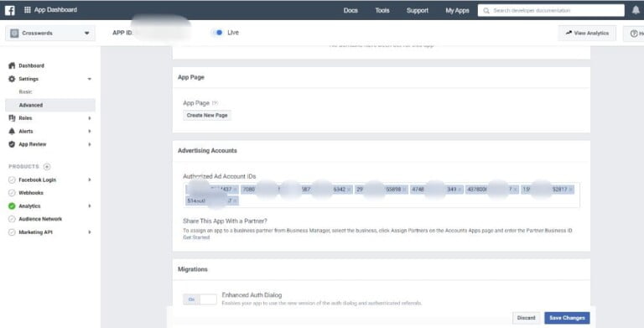Click the Settings gear icon

(12, 79)
